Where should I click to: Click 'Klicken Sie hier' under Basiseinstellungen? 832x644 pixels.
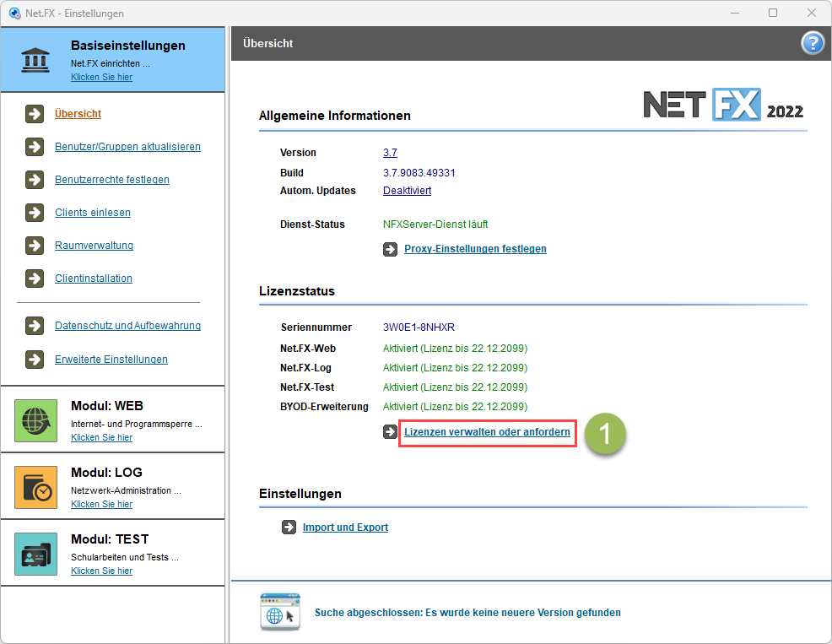(102, 77)
